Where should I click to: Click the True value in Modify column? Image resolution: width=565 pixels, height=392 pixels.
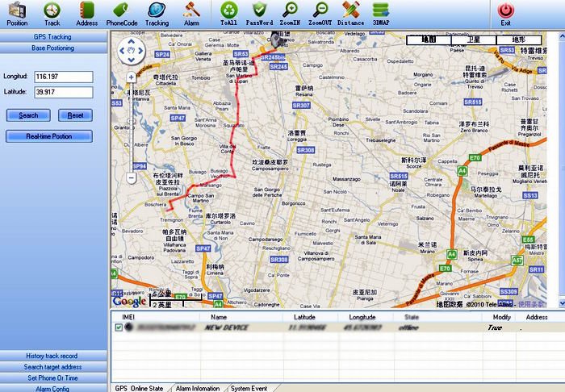pos(495,327)
